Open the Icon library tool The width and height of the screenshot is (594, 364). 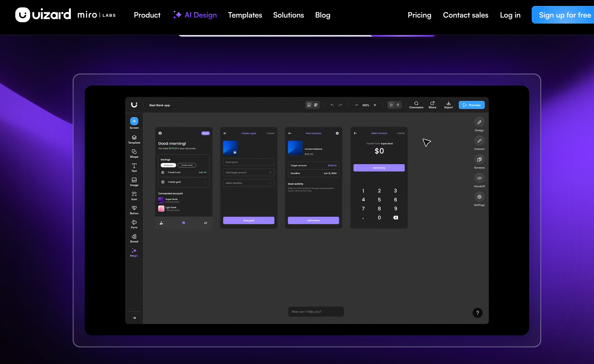pyautogui.click(x=134, y=196)
